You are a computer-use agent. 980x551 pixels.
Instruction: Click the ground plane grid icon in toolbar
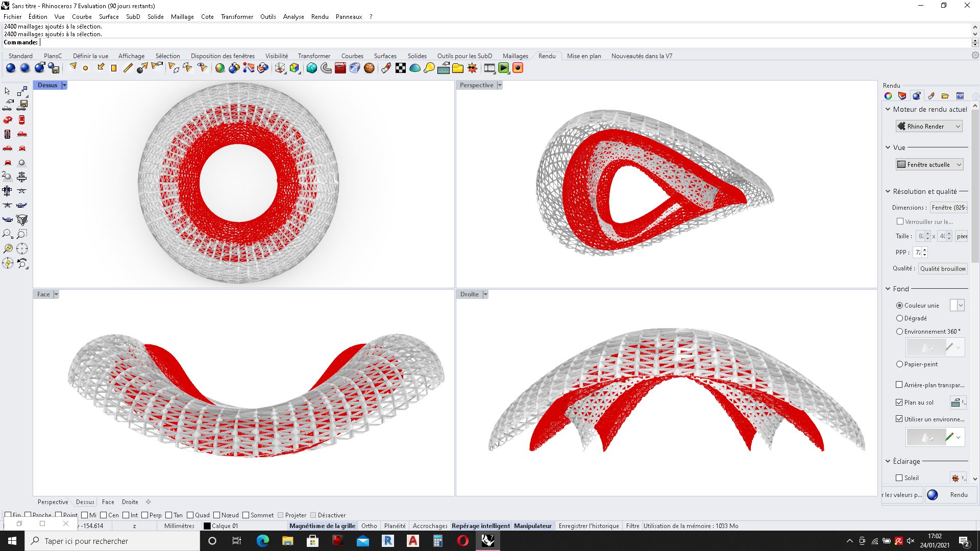(x=444, y=68)
